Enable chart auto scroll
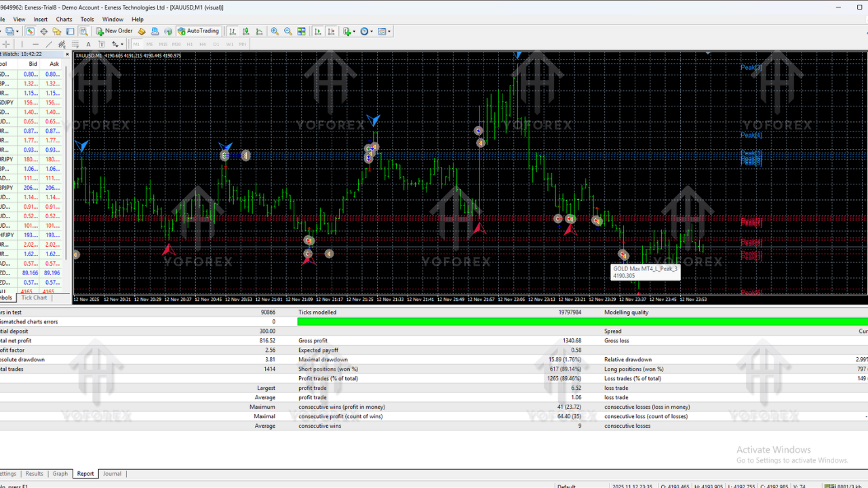The width and height of the screenshot is (868, 488). 318,31
